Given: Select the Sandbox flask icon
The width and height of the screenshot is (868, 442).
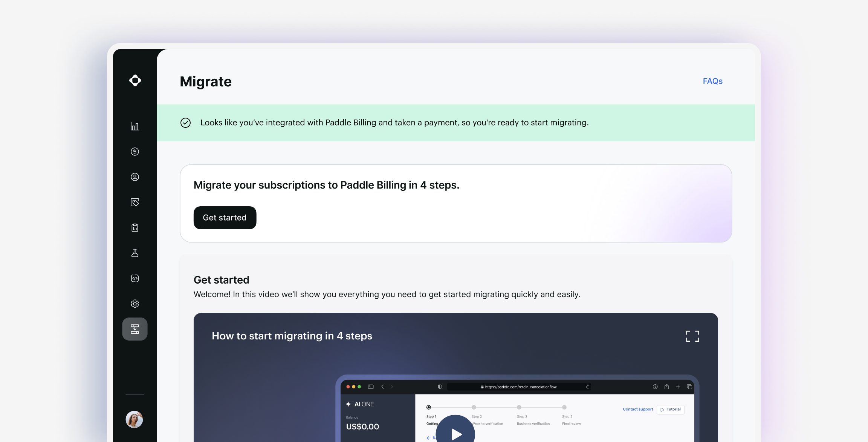Looking at the screenshot, I should (135, 253).
